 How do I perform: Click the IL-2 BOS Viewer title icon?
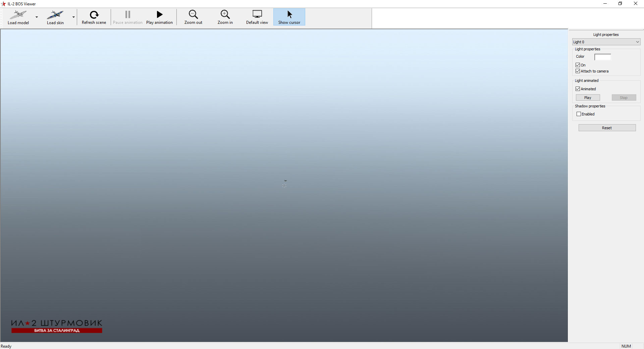point(4,4)
